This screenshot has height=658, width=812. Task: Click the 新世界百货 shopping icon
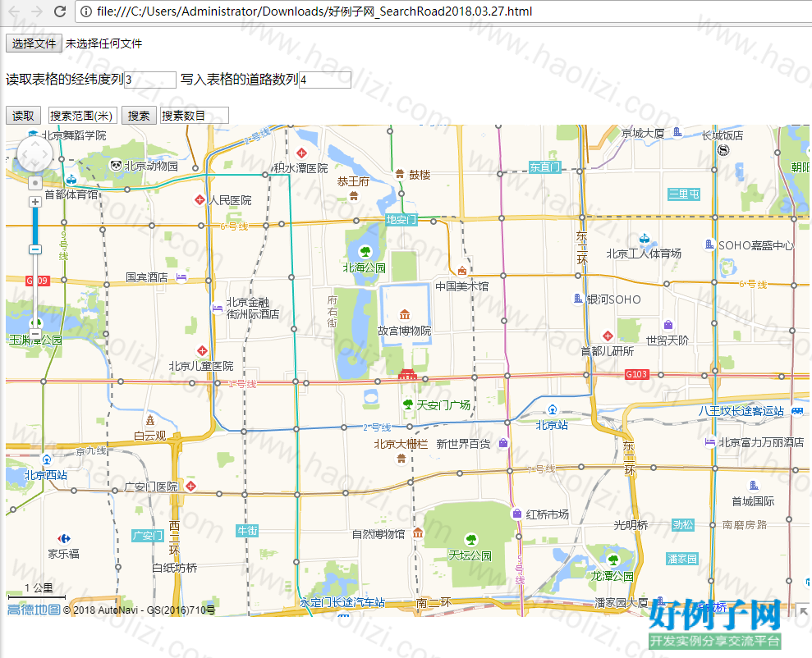coord(502,443)
